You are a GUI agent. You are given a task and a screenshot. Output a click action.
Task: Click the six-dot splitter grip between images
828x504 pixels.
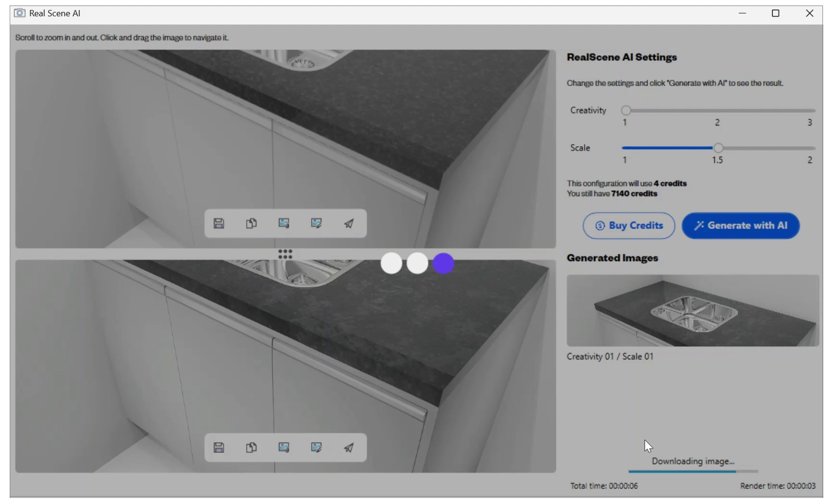click(285, 254)
